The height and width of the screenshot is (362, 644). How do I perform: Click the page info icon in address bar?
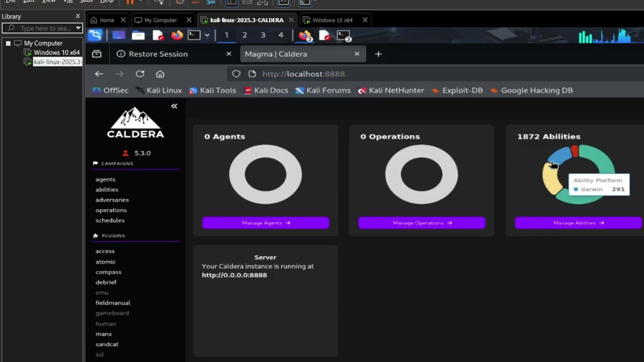252,74
